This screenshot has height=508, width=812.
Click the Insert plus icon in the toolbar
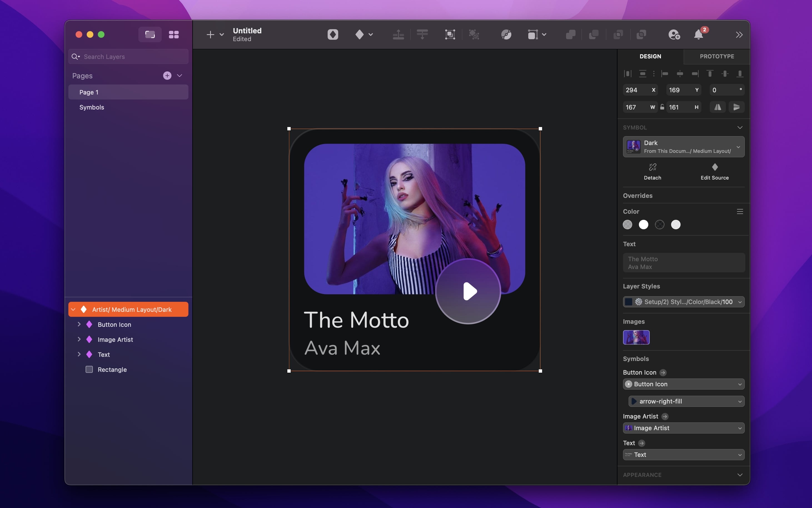(x=210, y=35)
